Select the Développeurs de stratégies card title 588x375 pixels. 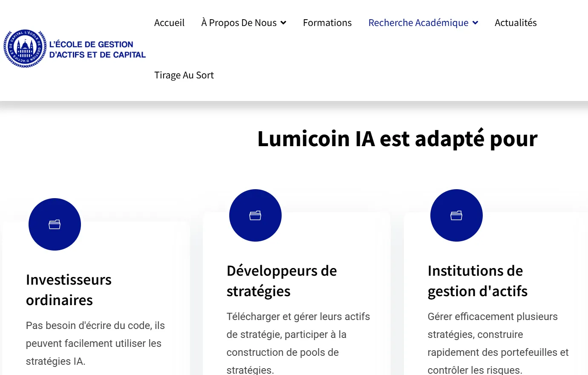click(281, 280)
